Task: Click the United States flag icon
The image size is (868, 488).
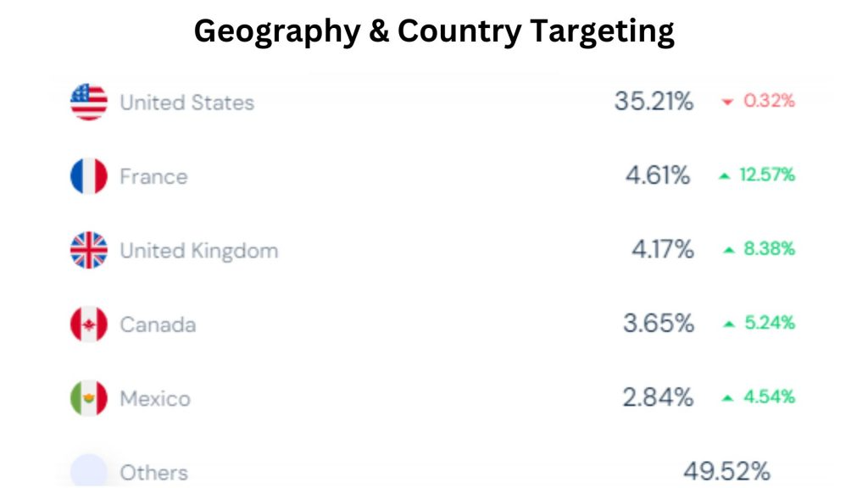Action: (89, 103)
